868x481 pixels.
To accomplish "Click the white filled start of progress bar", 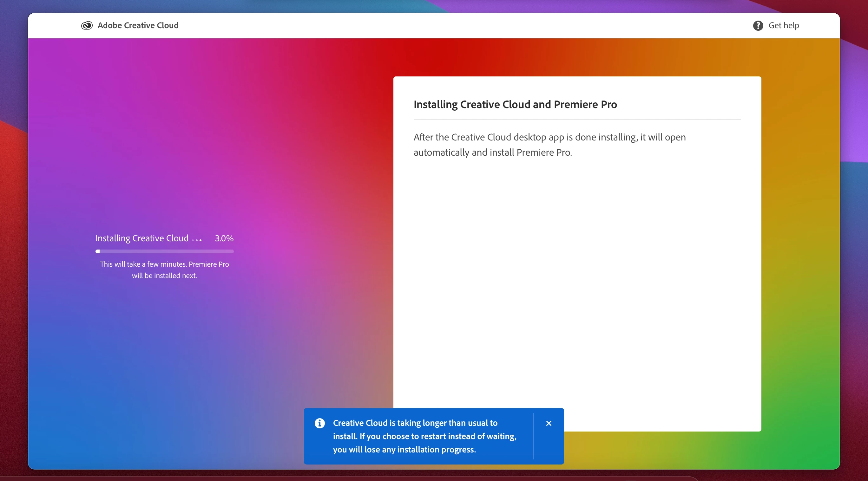I will tap(98, 251).
